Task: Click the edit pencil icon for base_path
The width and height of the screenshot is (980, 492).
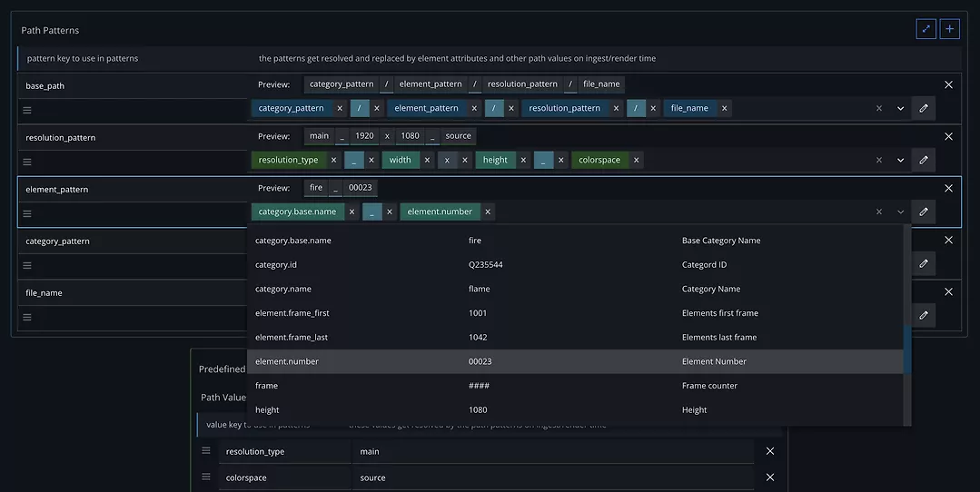Action: click(x=924, y=108)
